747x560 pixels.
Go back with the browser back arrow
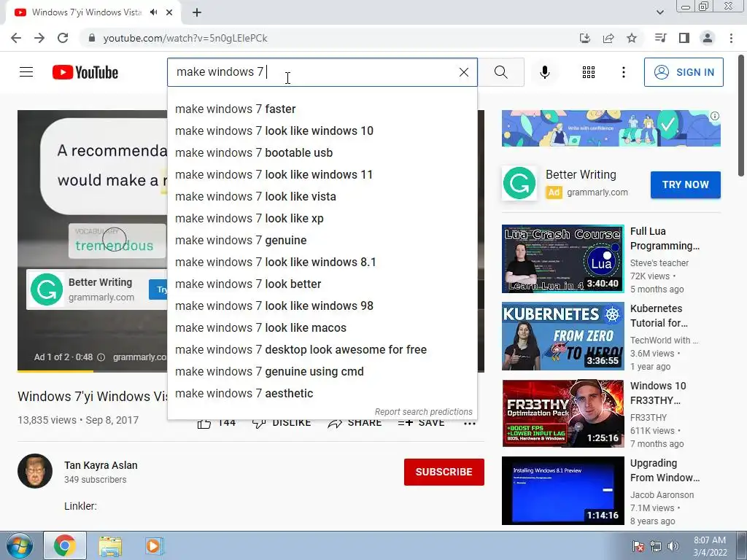pos(16,38)
